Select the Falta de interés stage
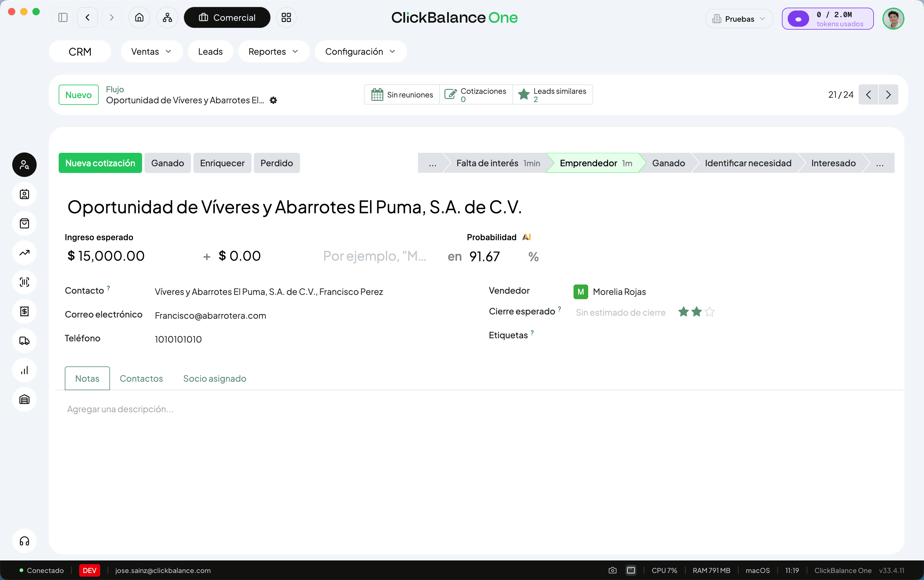The image size is (924, 580). (498, 163)
